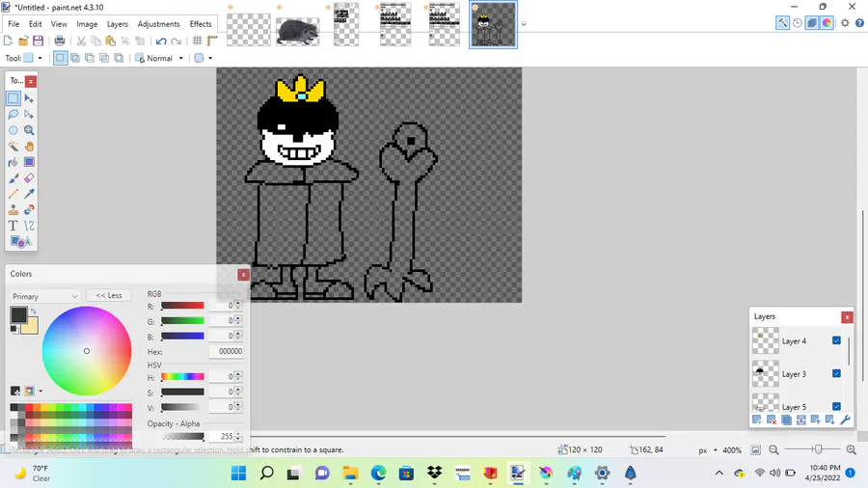The image size is (868, 488).
Task: Select the Gradient tool
Action: pyautogui.click(x=29, y=162)
